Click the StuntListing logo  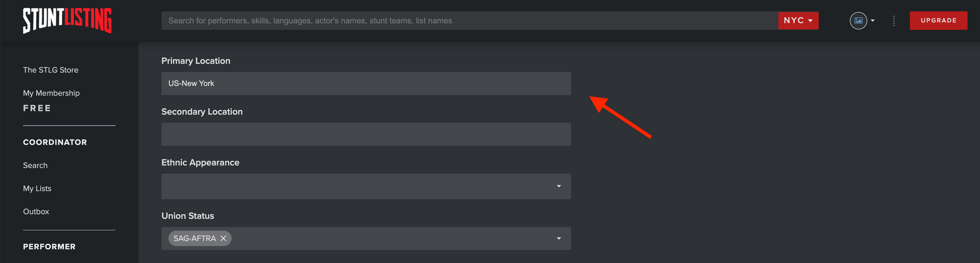pos(67,21)
